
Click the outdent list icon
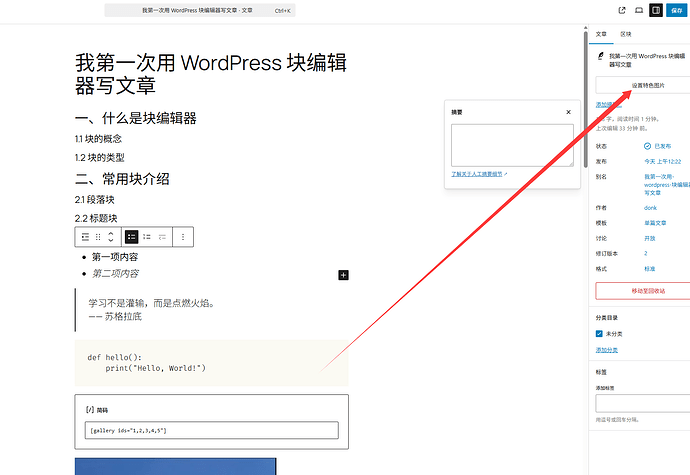162,237
